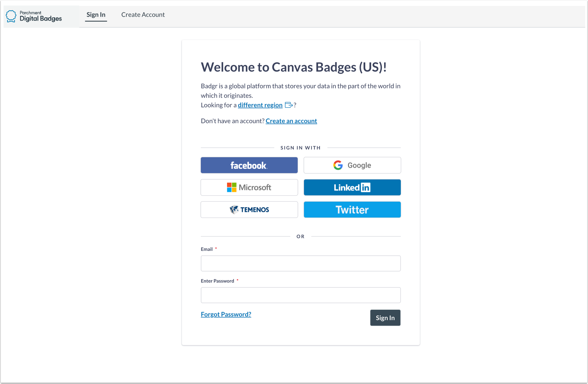588x384 pixels.
Task: Pick the Twitter sign-in option
Action: tap(352, 209)
